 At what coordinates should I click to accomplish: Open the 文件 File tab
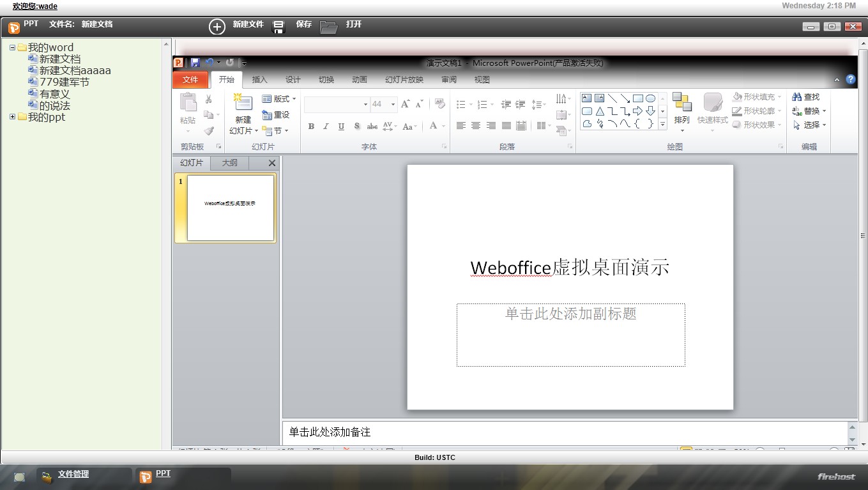pyautogui.click(x=190, y=80)
